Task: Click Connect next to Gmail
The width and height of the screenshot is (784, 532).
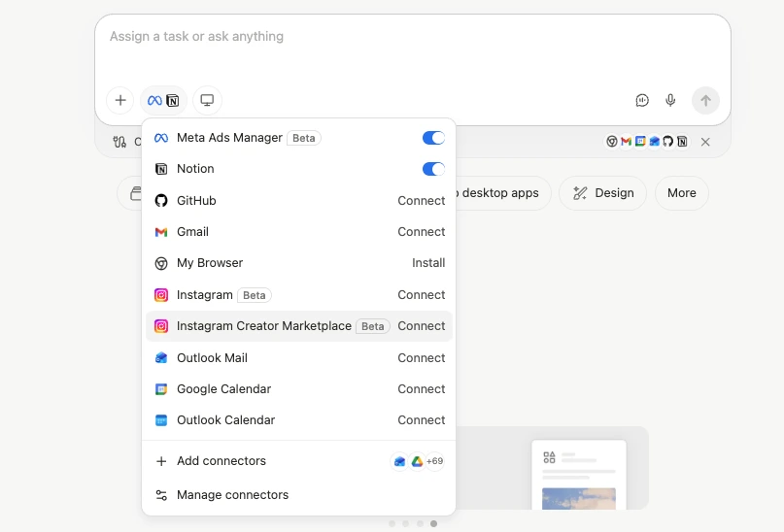Action: click(421, 232)
